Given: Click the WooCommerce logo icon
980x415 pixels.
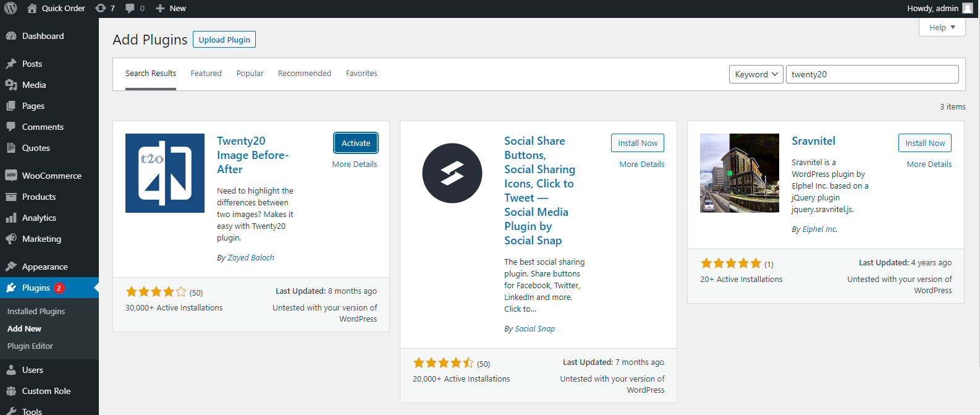Looking at the screenshot, I should pyautogui.click(x=11, y=176).
